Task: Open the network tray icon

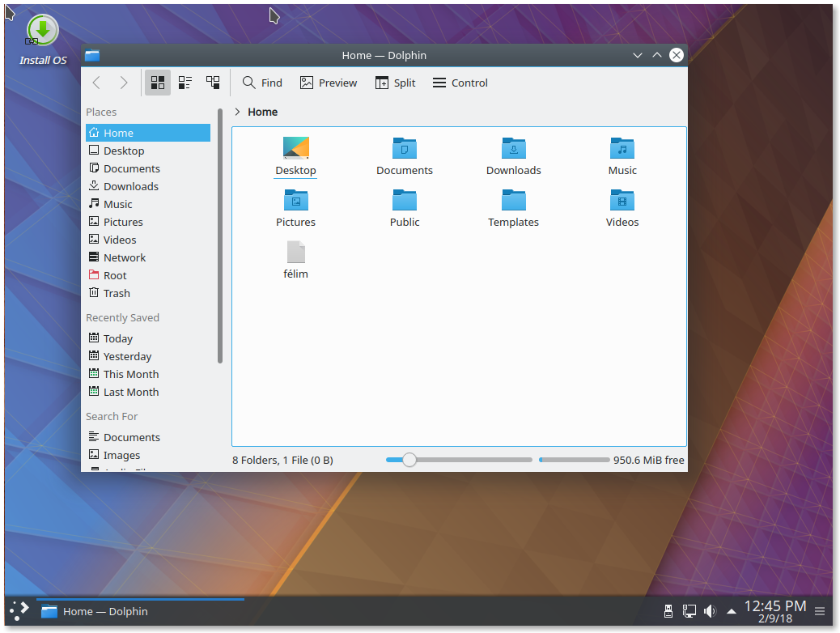Action: [x=689, y=611]
